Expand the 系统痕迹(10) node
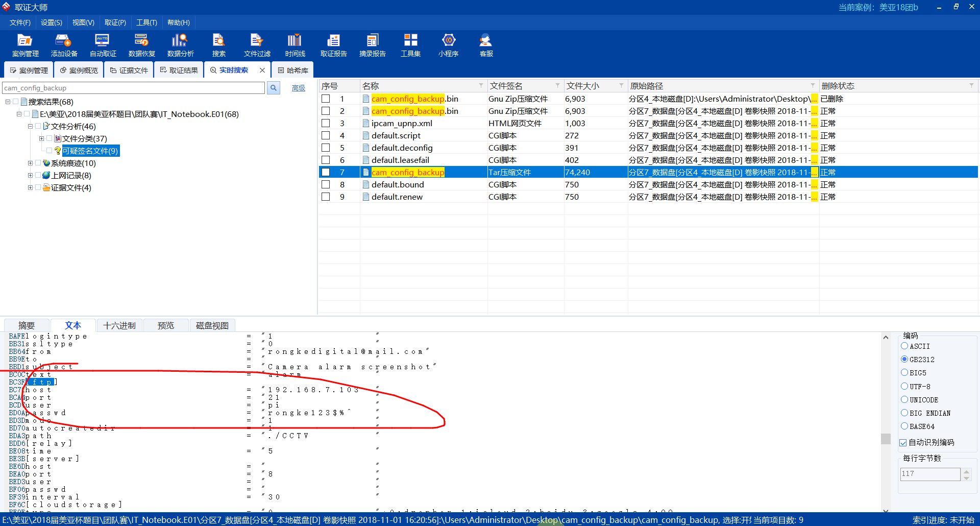The height and width of the screenshot is (526, 980). click(30, 163)
